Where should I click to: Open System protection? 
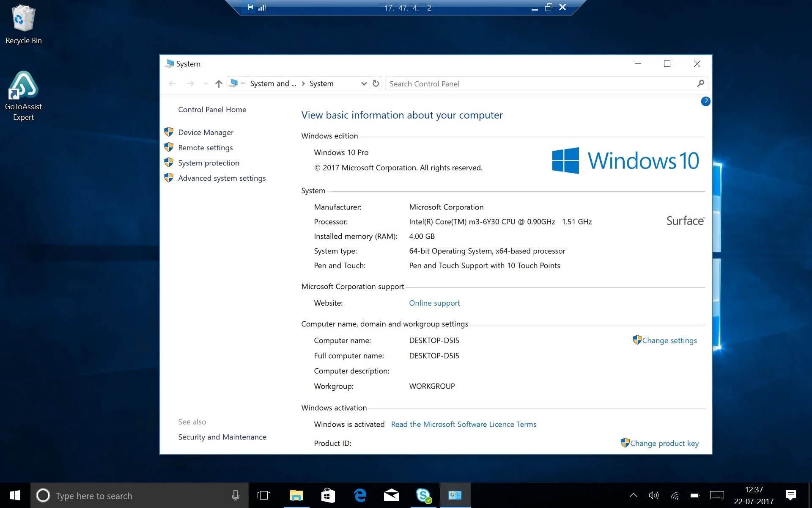(208, 163)
